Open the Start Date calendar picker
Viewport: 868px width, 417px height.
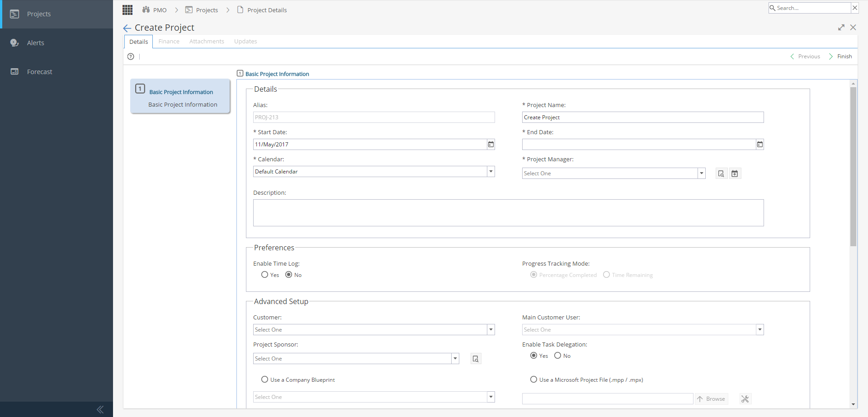coord(491,144)
